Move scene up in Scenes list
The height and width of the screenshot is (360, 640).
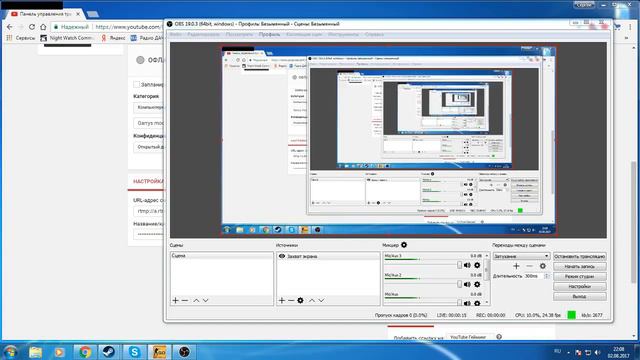(196, 300)
